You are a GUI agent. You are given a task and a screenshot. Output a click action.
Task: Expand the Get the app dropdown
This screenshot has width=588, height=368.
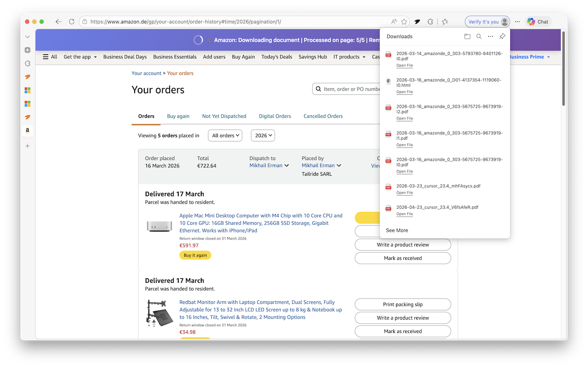tap(80, 57)
